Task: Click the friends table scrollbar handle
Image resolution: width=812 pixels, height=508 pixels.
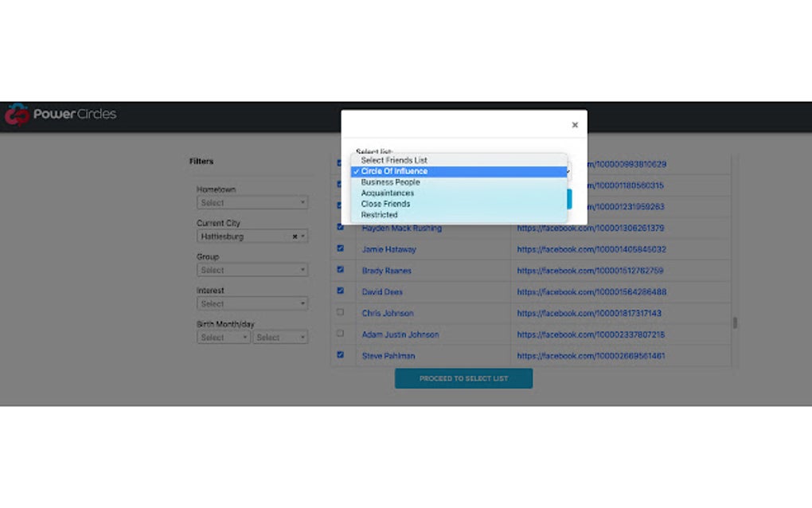Action: tap(735, 322)
